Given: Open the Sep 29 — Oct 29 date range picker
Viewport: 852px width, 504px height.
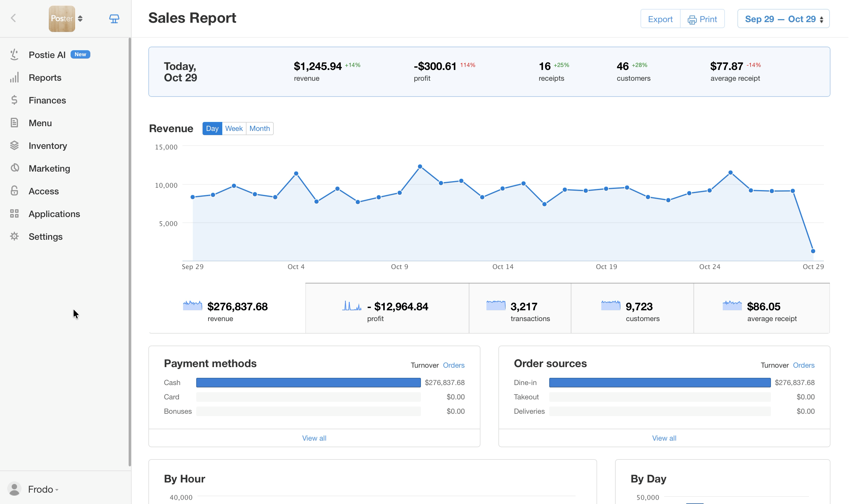Looking at the screenshot, I should coord(783,19).
